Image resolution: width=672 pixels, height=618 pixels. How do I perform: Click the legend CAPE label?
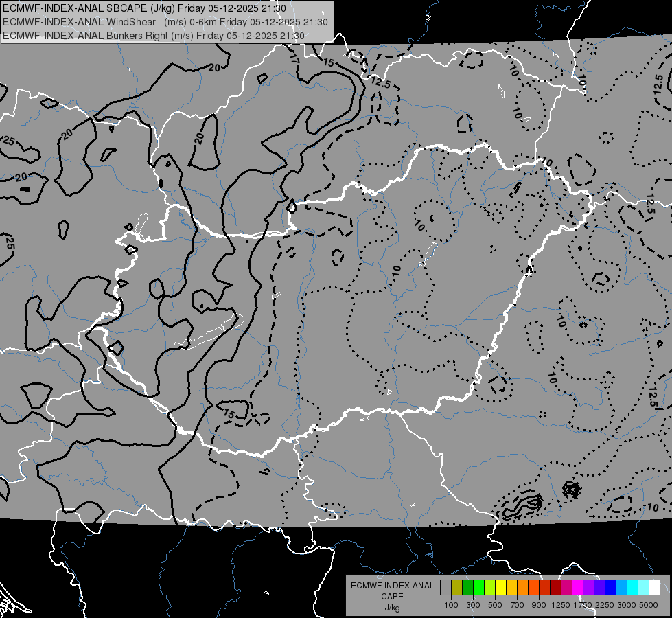(392, 597)
